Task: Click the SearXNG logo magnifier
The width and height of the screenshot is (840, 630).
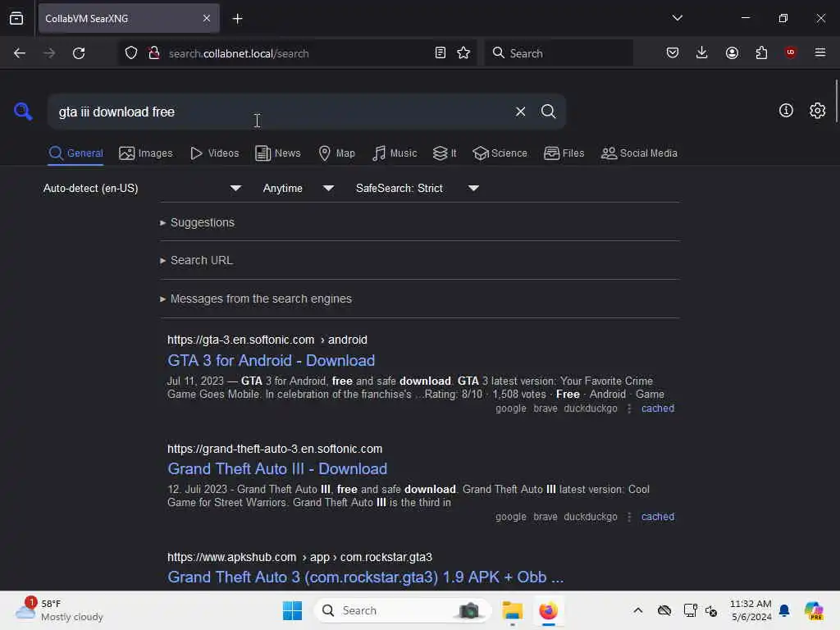Action: click(23, 112)
